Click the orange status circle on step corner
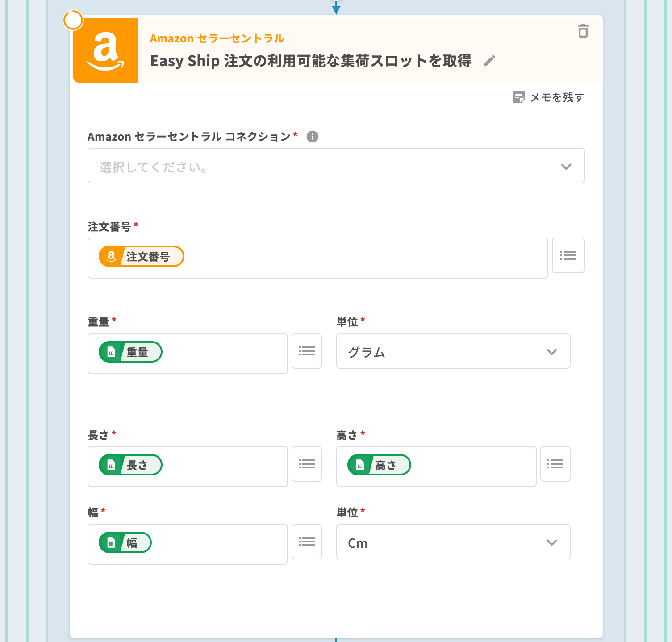The image size is (672, 642). pyautogui.click(x=73, y=20)
